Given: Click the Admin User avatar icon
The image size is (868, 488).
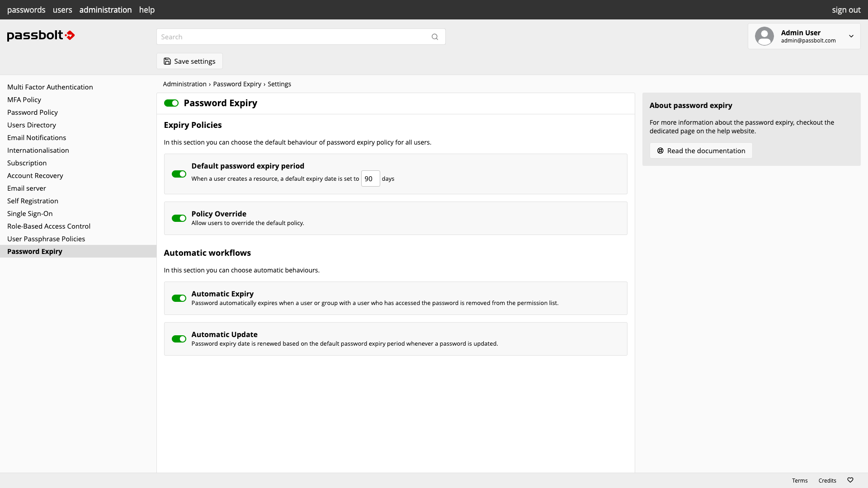Looking at the screenshot, I should click(764, 36).
